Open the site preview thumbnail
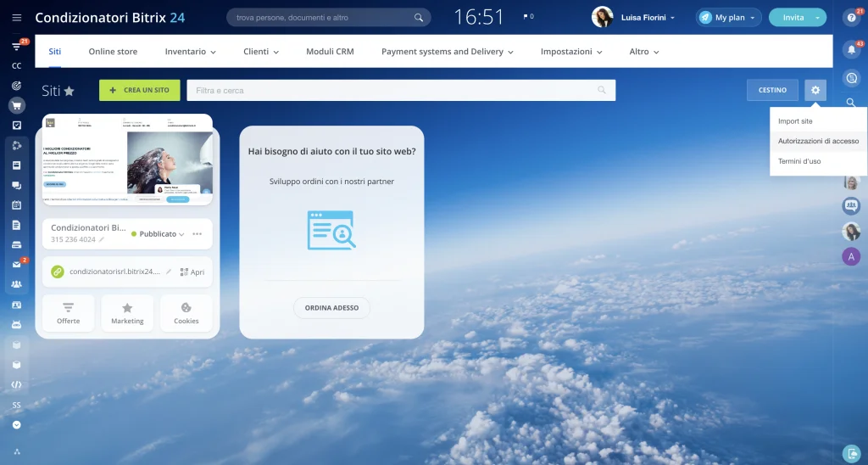Screen dimensions: 868x465 pyautogui.click(x=127, y=160)
